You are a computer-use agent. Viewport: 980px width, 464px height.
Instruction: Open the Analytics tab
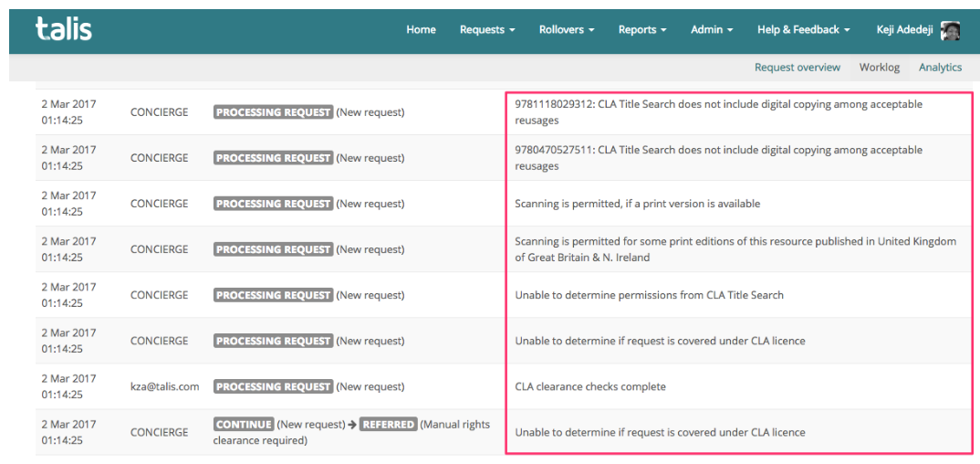[940, 68]
